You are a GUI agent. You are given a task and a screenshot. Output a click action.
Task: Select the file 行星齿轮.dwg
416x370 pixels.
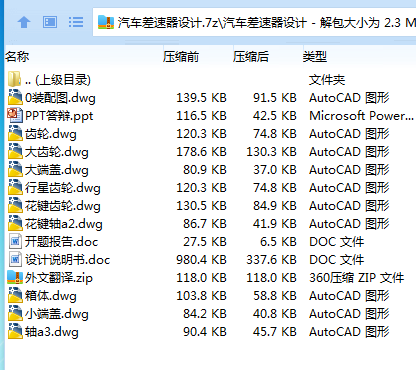pyautogui.click(x=63, y=188)
